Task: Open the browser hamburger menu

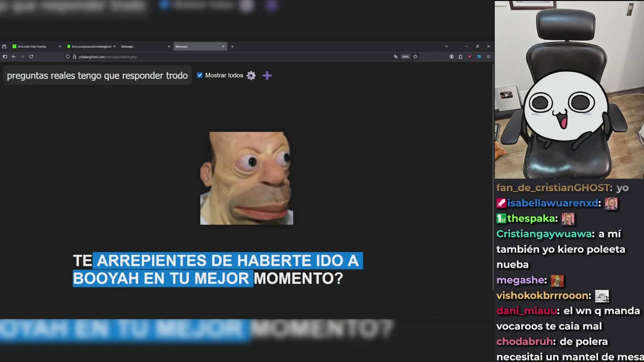Action: [x=488, y=57]
